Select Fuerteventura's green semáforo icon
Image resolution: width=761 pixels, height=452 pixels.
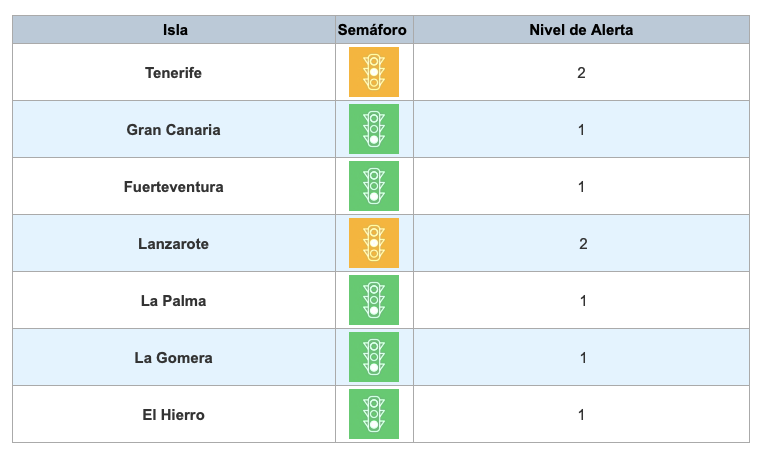[x=374, y=186]
